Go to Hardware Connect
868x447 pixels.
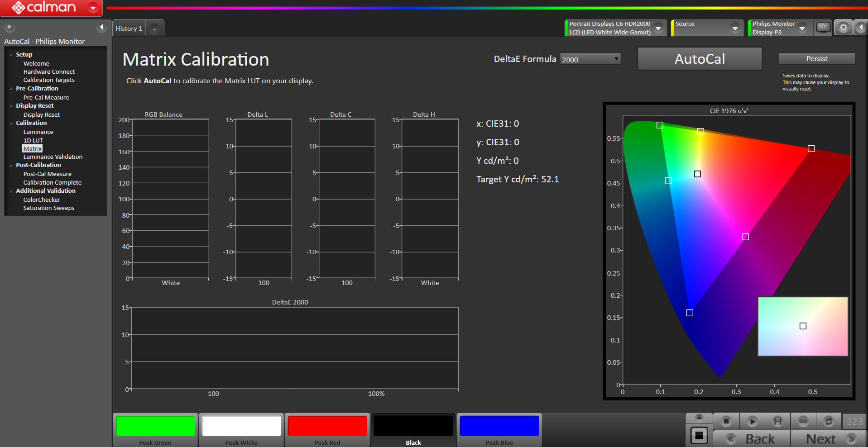(x=49, y=72)
